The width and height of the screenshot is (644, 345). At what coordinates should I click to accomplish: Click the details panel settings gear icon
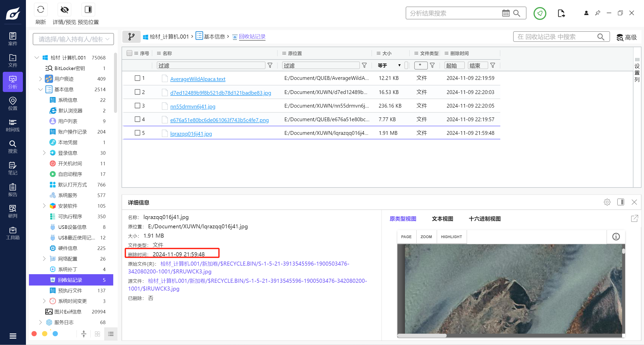pos(607,202)
